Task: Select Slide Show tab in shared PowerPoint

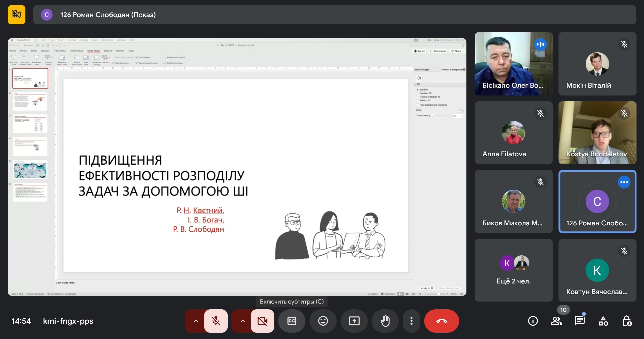Action: click(x=94, y=51)
